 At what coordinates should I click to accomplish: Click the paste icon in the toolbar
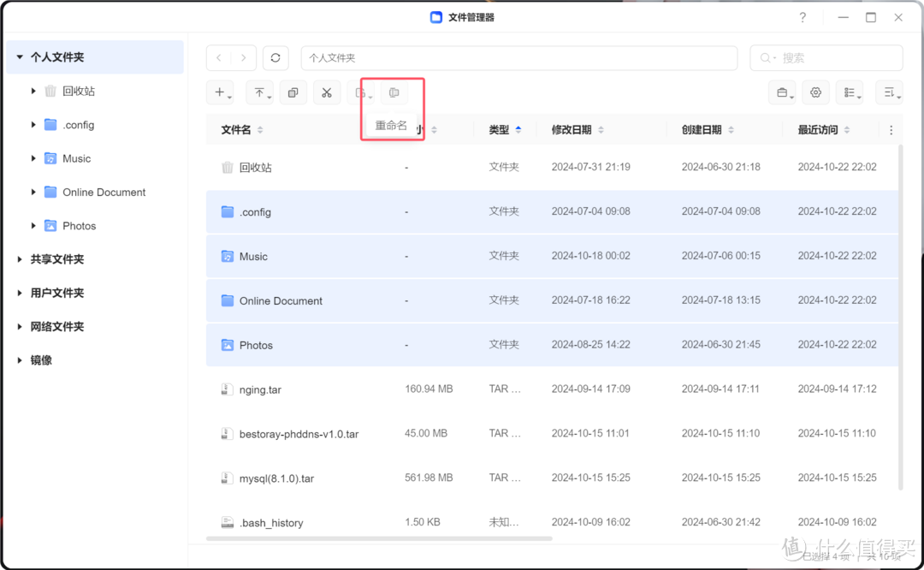tap(360, 92)
